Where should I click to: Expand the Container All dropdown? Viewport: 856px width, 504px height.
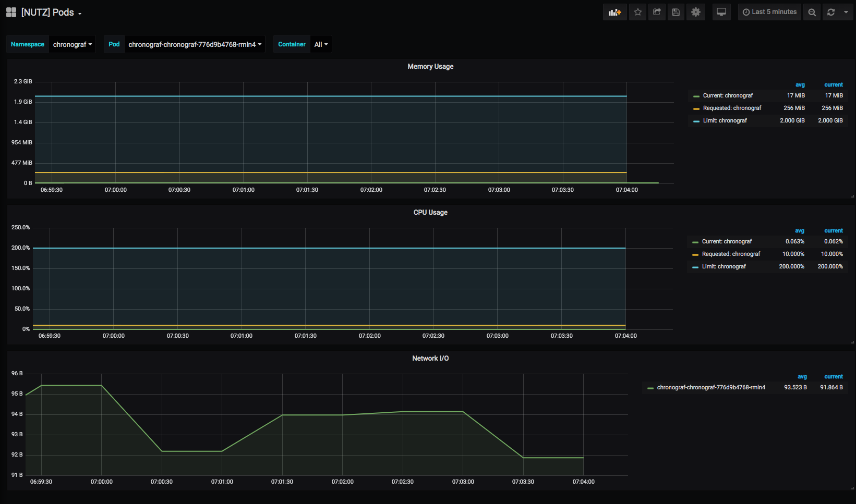pos(321,44)
